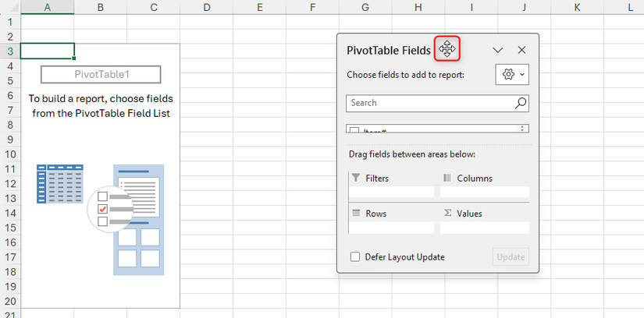This screenshot has height=318, width=644.
Task: Select the Values drop area box
Action: [x=484, y=228]
